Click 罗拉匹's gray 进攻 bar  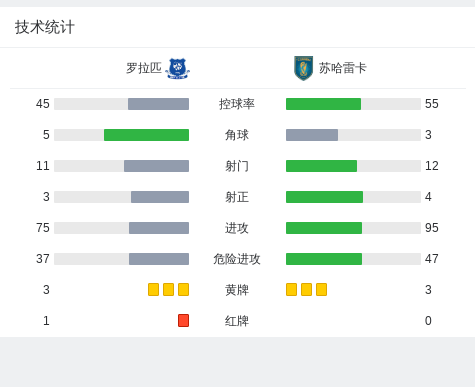point(159,228)
